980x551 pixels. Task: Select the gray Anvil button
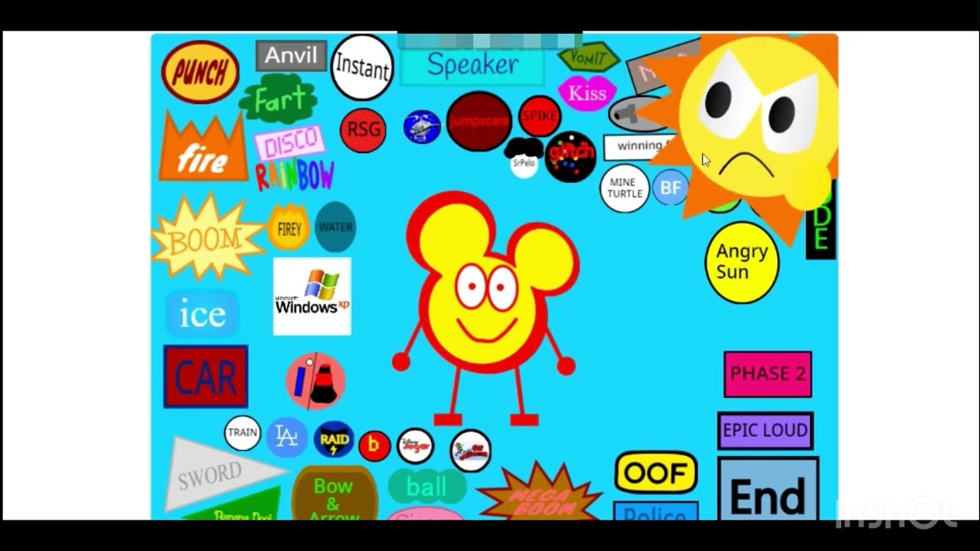pyautogui.click(x=291, y=56)
